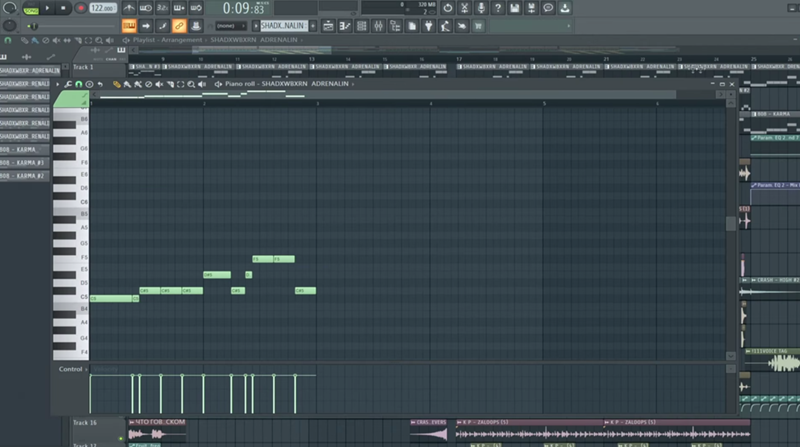Select 808 - KARMA #2 pattern
The image size is (800, 447).
24,176
